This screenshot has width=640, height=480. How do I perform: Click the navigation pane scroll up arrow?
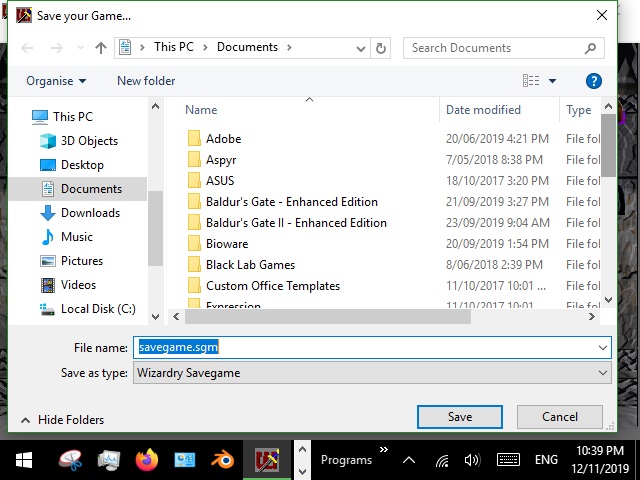click(155, 107)
